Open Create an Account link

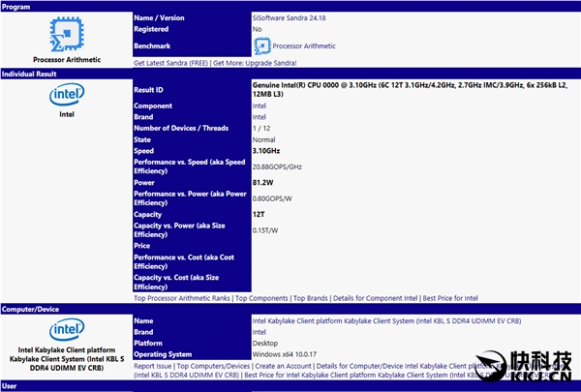pos(283,366)
